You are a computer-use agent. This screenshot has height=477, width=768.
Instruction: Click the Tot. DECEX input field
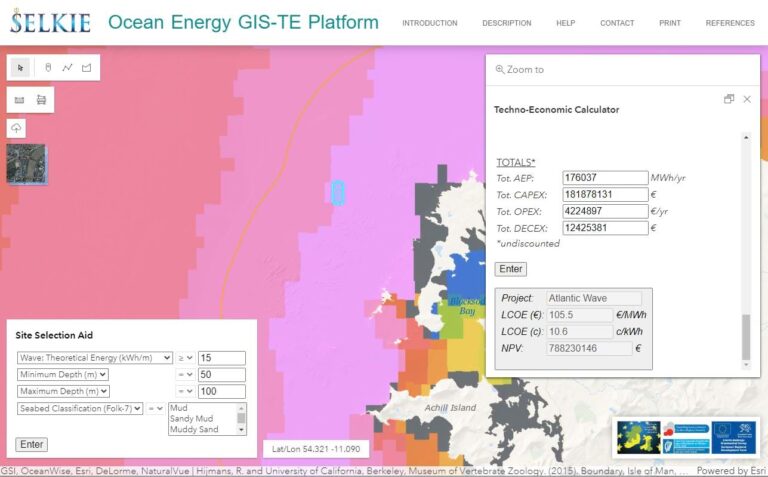point(605,228)
